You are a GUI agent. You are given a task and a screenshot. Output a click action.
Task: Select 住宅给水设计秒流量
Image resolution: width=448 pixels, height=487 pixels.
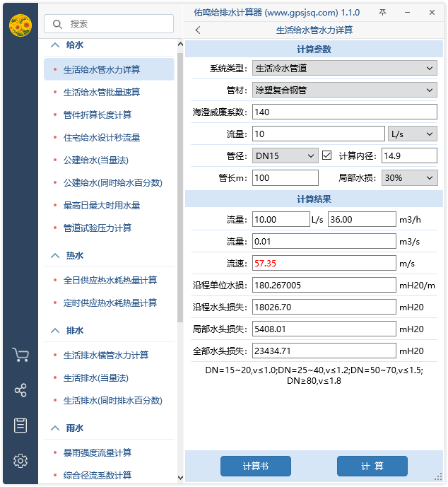point(102,137)
